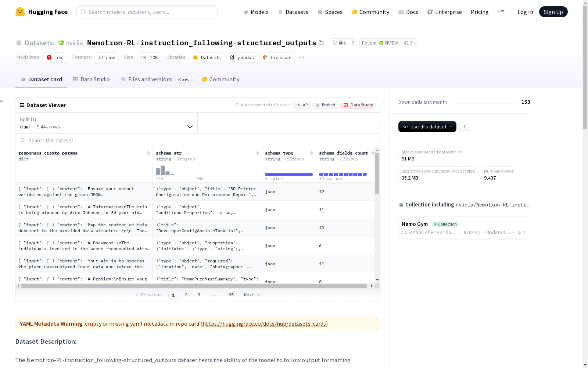Select the Datasets library tag
The height and width of the screenshot is (368, 588).
tap(207, 57)
